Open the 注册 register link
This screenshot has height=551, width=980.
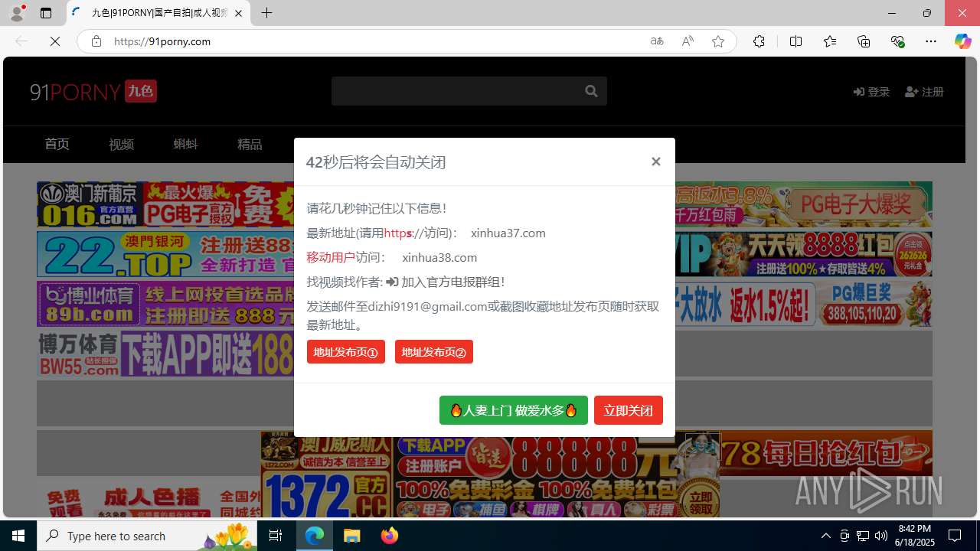pyautogui.click(x=924, y=92)
